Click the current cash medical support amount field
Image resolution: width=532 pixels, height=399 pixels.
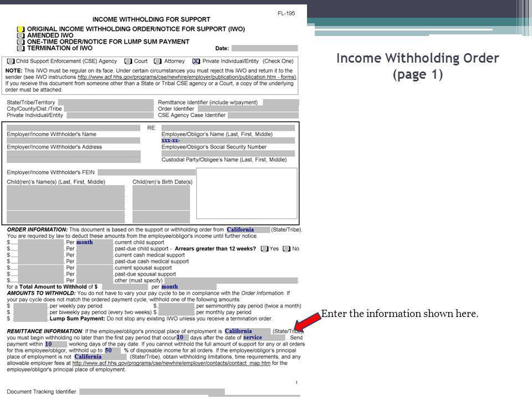click(x=40, y=255)
